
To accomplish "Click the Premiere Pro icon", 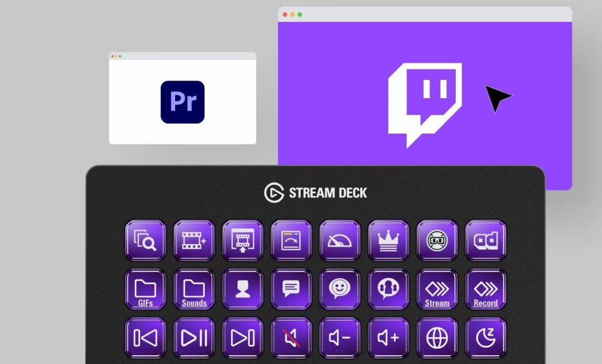I will click(x=182, y=102).
